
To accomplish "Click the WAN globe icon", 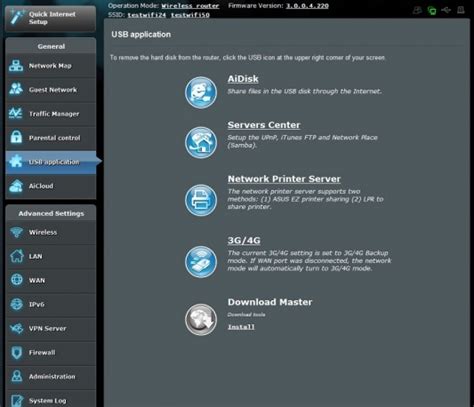I will click(x=16, y=280).
